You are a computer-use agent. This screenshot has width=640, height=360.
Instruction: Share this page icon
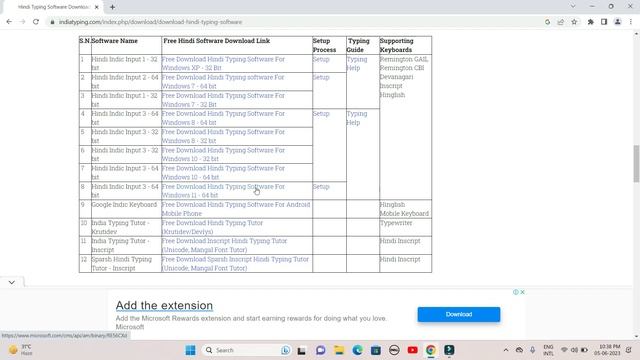coord(561,22)
